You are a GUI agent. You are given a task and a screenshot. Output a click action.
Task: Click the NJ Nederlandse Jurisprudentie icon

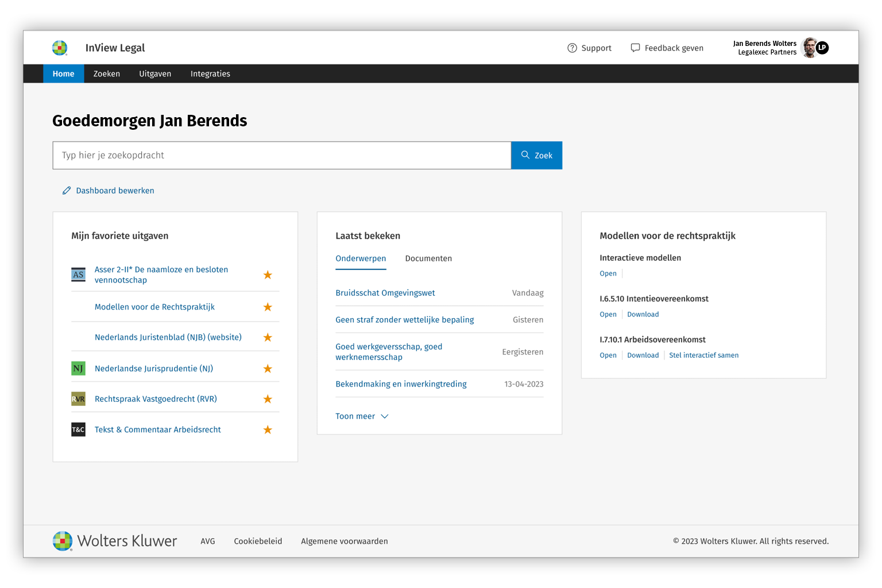78,369
